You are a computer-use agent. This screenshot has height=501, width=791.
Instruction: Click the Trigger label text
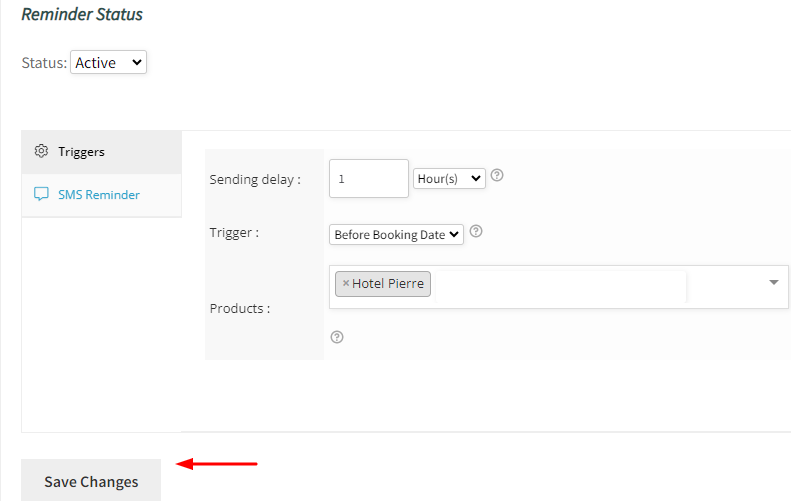234,233
